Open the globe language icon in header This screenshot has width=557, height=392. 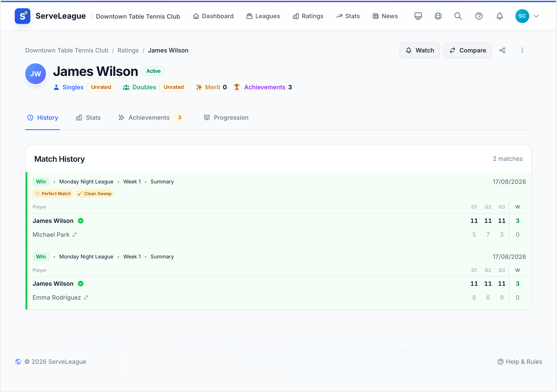click(438, 16)
